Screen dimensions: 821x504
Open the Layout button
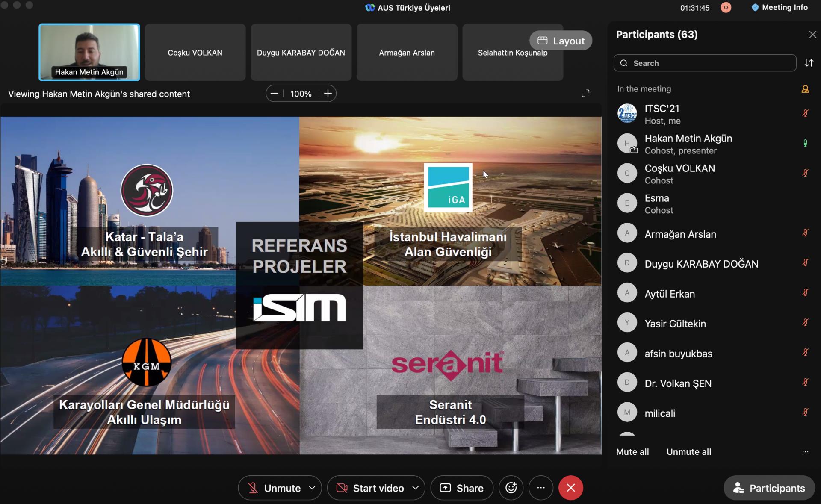point(561,41)
